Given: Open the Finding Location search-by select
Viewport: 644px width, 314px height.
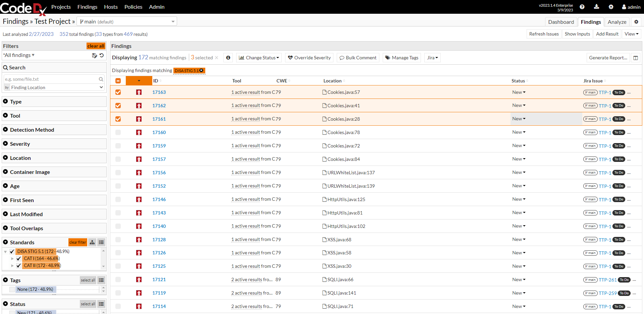Looking at the screenshot, I should click(57, 87).
